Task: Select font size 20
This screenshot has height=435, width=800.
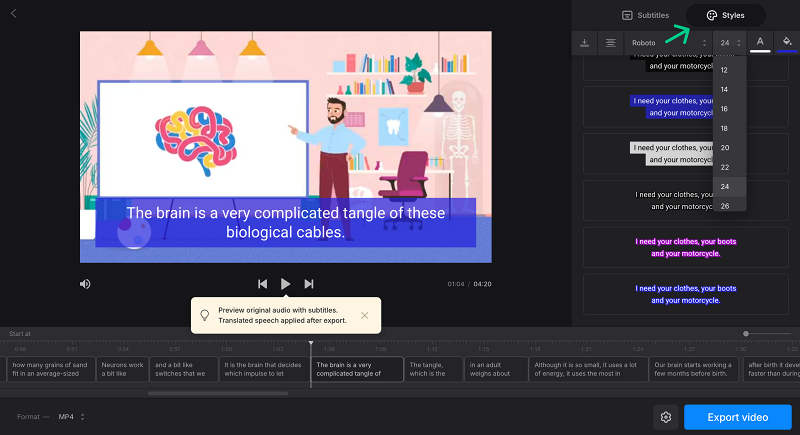Action: coord(730,148)
